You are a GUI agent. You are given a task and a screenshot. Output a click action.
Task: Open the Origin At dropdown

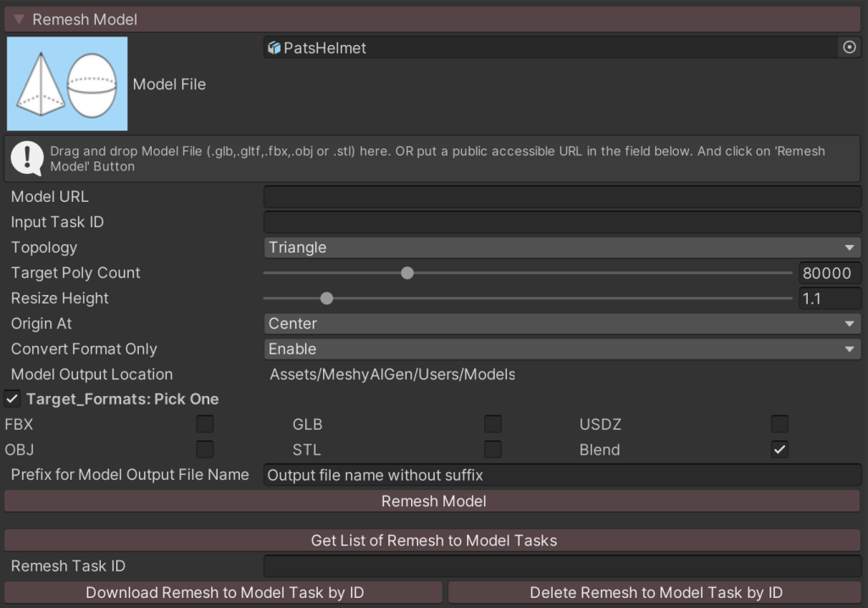pyautogui.click(x=561, y=324)
